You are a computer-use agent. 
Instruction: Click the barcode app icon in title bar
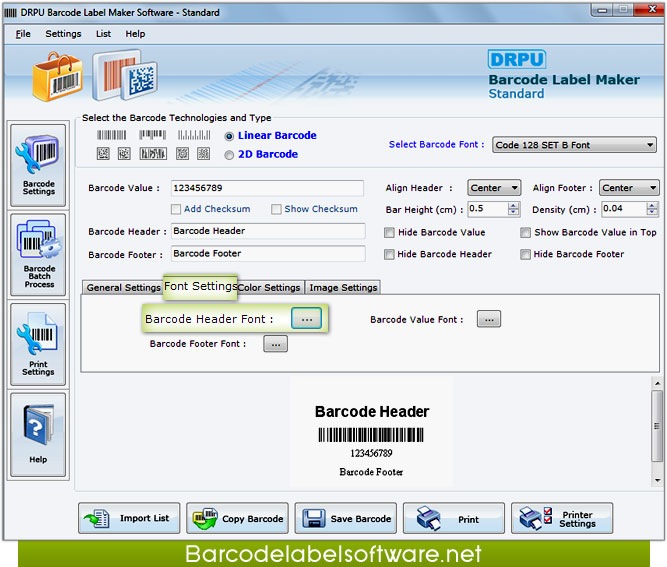point(10,13)
